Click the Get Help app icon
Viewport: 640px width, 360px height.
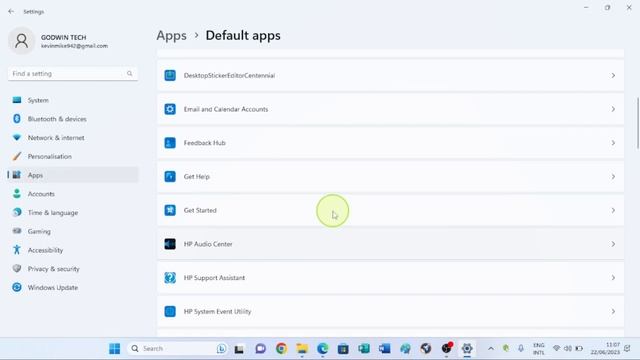[170, 176]
